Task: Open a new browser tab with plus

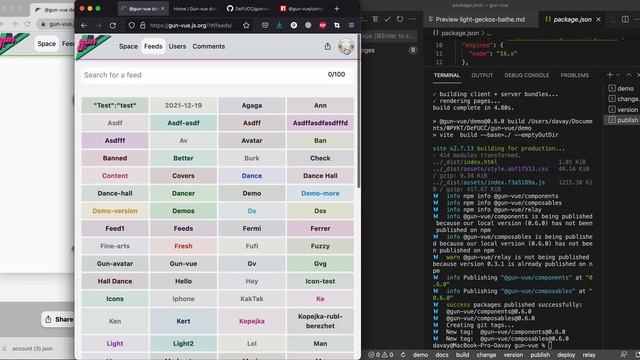Action: pos(337,9)
